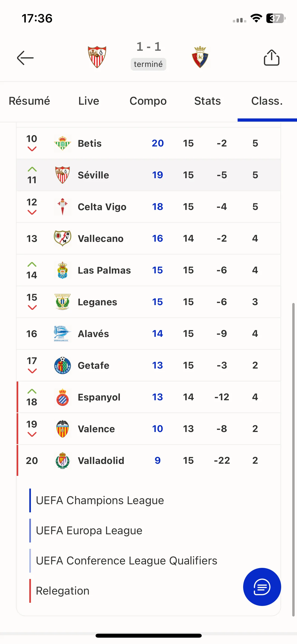Tap the red Relegation legend marker
This screenshot has height=644, width=297.
coord(30,591)
